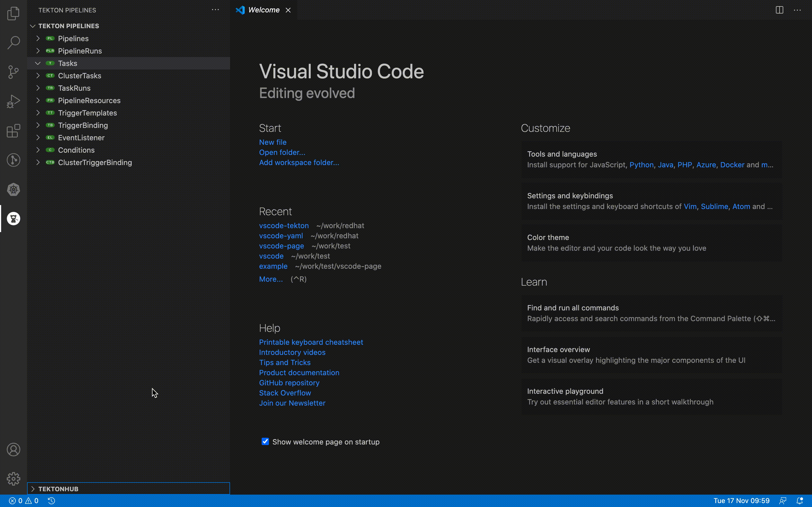Open the Extensions view icon
Viewport: 812px width, 507px height.
[x=14, y=131]
